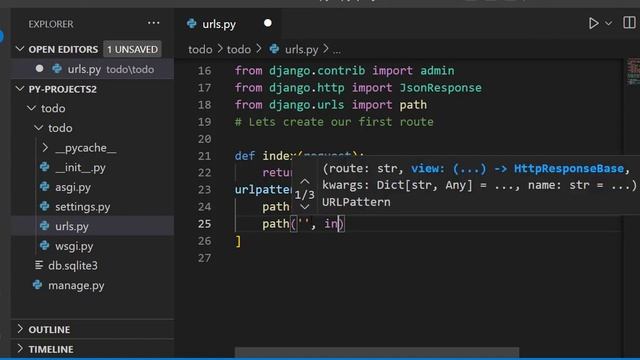
Task: Click Python icon next to asgi.py
Action: click(x=44, y=187)
